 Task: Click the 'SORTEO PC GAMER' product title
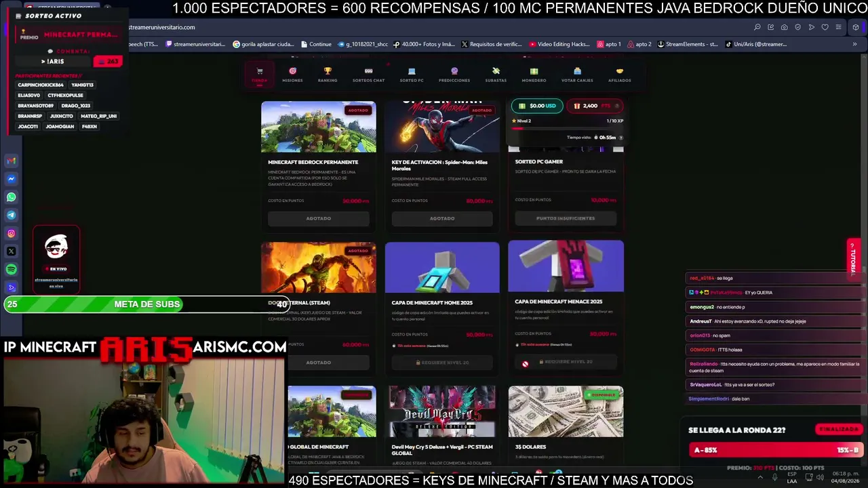(539, 161)
